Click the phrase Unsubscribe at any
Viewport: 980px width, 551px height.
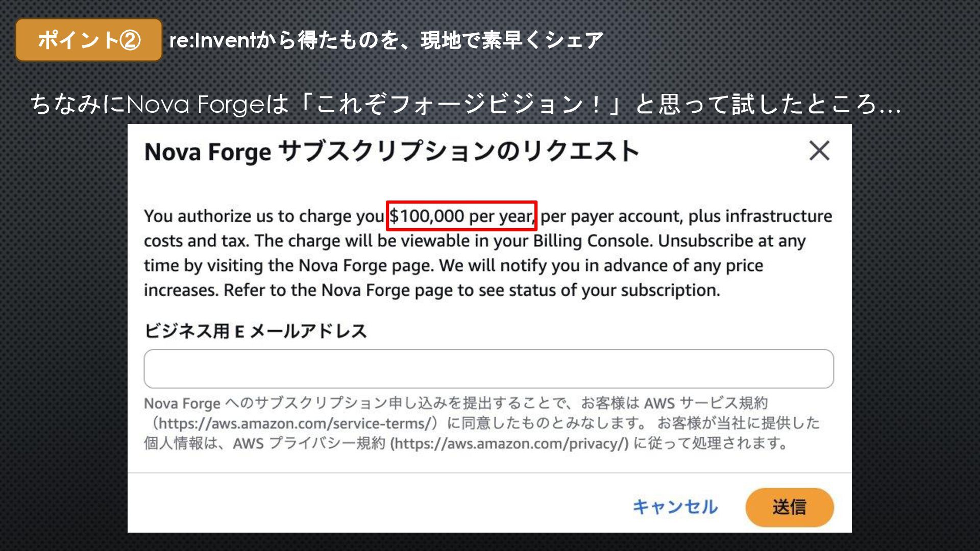(x=731, y=241)
